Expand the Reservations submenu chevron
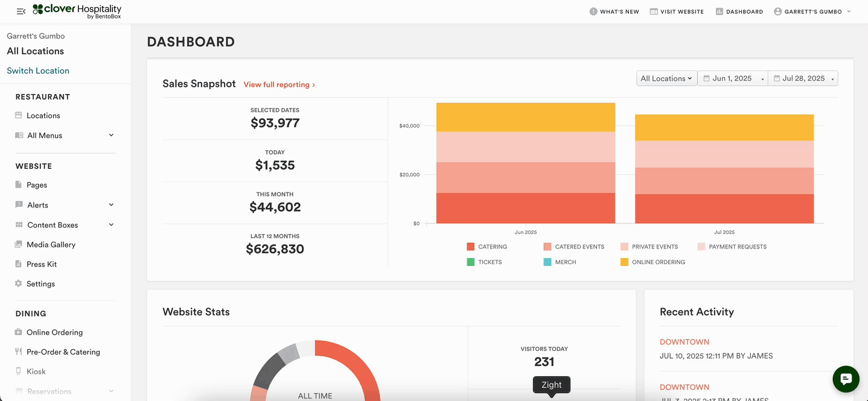 tap(111, 391)
